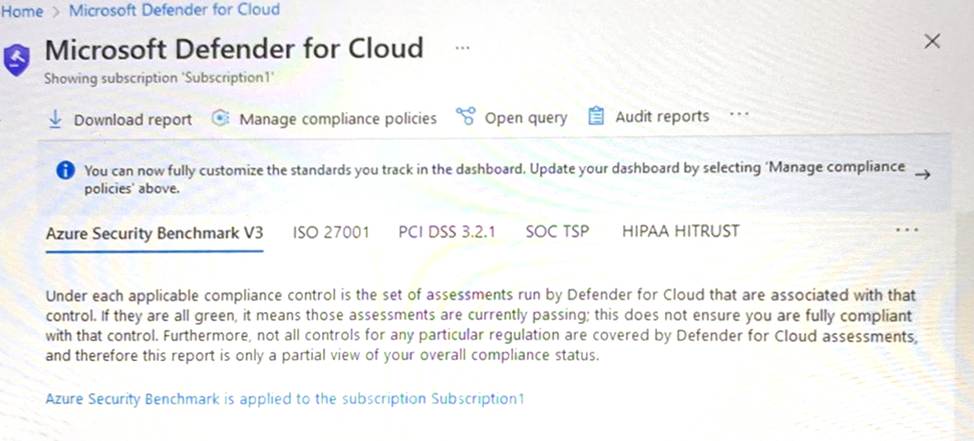Open the PCI DSS 3.2.1 tab

tap(447, 232)
